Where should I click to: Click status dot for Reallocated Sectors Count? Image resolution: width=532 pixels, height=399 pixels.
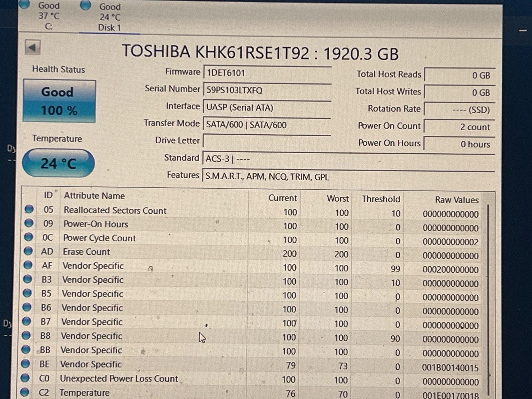29,209
